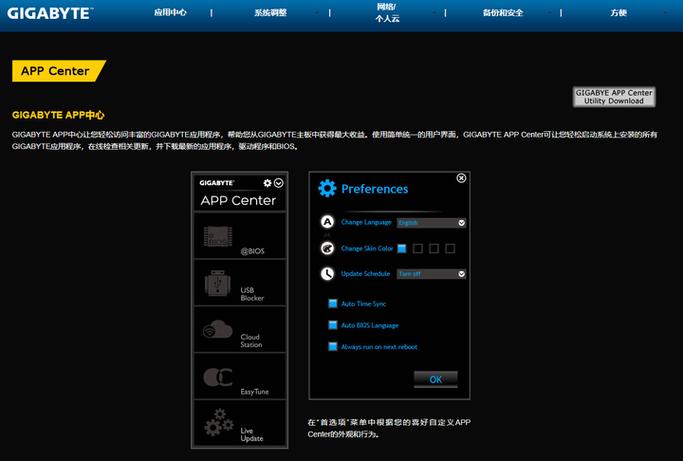Click the Preferences title text

tap(375, 189)
